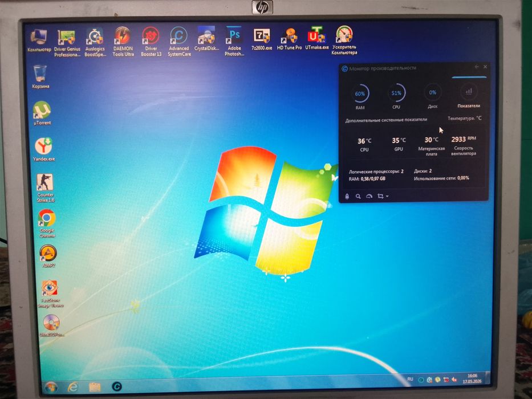Open Internet Explorer from the taskbar

click(73, 387)
